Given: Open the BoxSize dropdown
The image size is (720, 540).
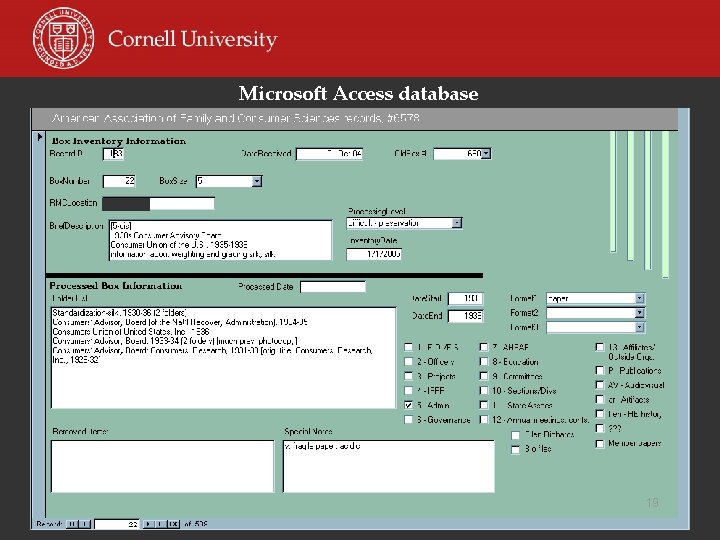Looking at the screenshot, I should tap(257, 181).
